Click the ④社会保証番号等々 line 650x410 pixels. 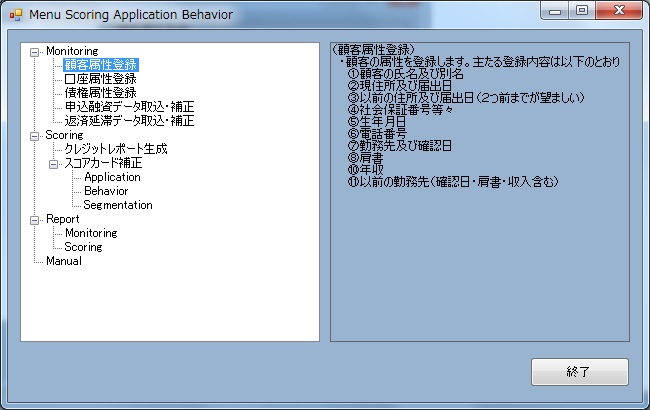[x=400, y=110]
